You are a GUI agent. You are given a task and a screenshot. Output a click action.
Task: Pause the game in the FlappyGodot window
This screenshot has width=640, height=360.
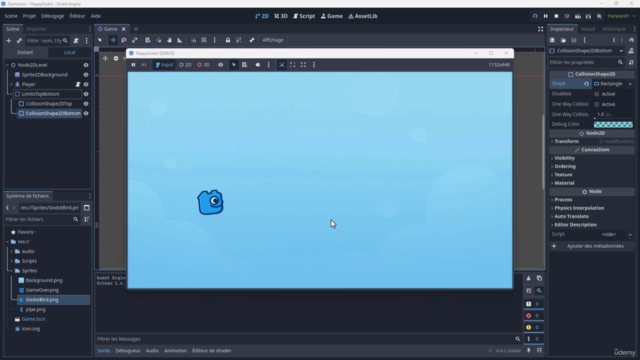pos(133,64)
